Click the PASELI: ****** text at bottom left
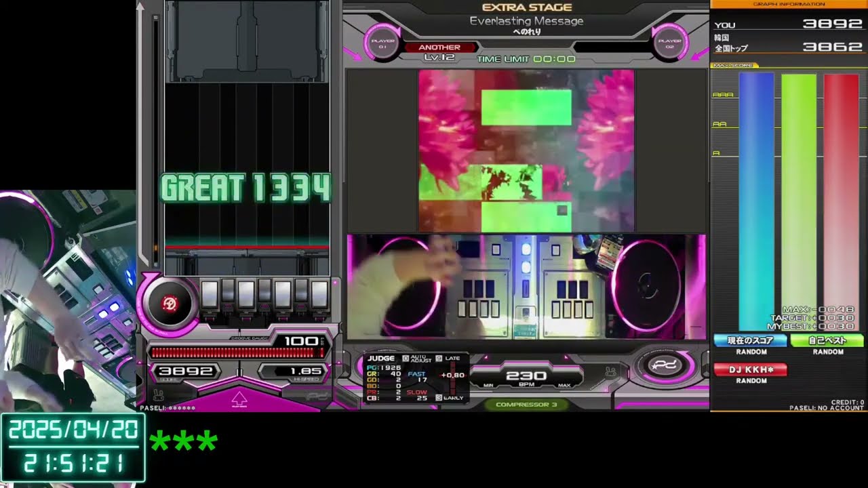 (x=167, y=408)
